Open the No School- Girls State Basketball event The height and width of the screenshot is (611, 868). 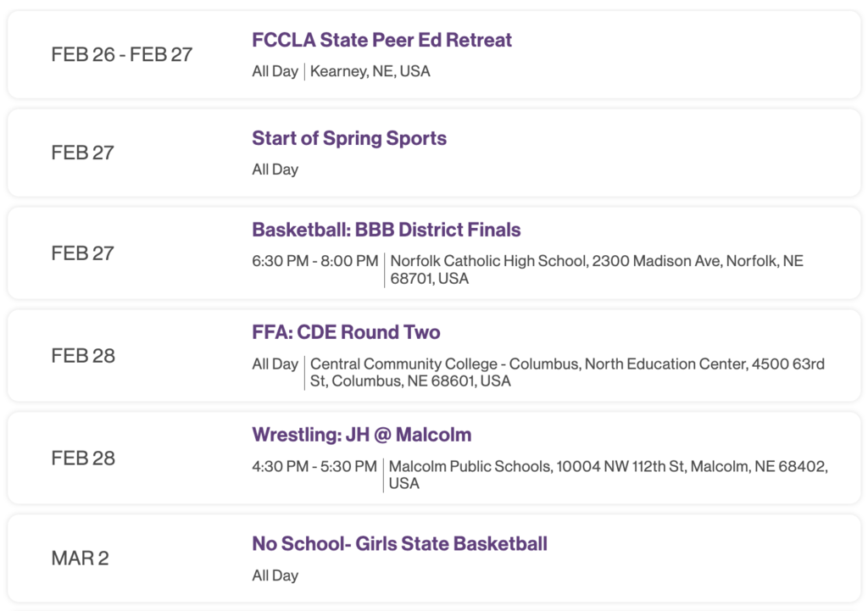click(x=399, y=543)
